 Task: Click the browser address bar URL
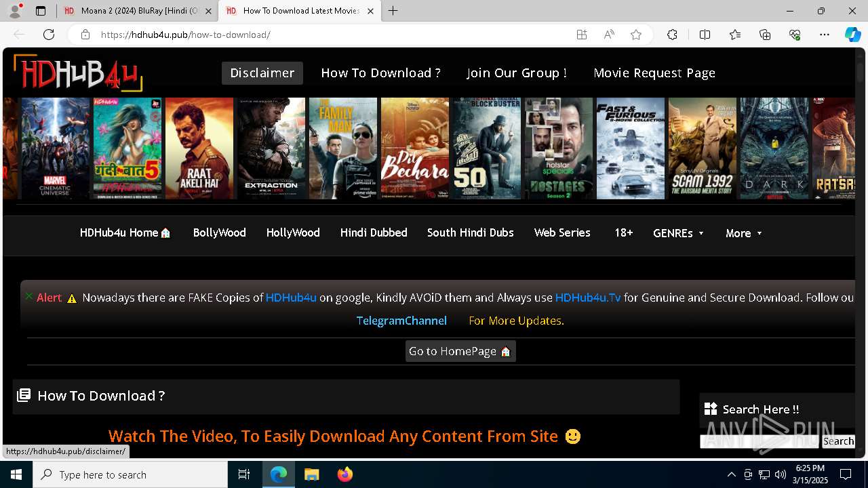pos(185,35)
